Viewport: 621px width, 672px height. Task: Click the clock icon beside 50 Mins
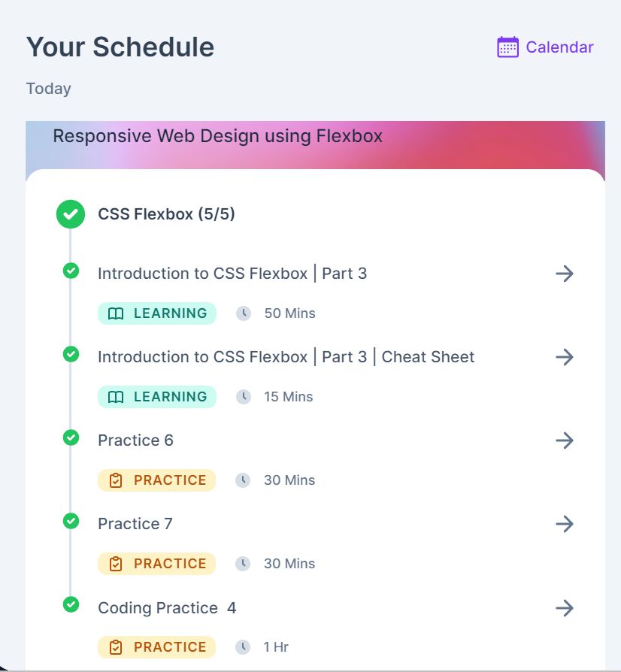[244, 313]
